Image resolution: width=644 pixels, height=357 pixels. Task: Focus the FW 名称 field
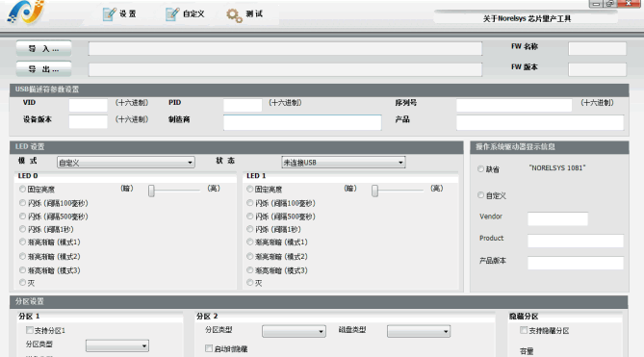(x=597, y=48)
